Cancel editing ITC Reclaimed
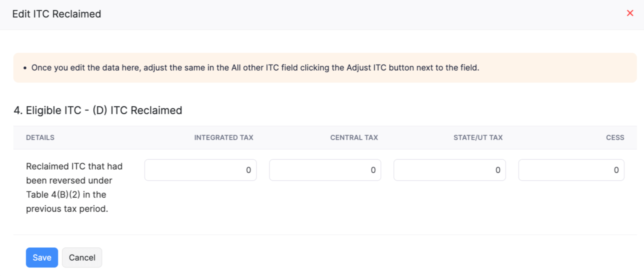Viewport: 644px width, 276px height. [x=82, y=257]
